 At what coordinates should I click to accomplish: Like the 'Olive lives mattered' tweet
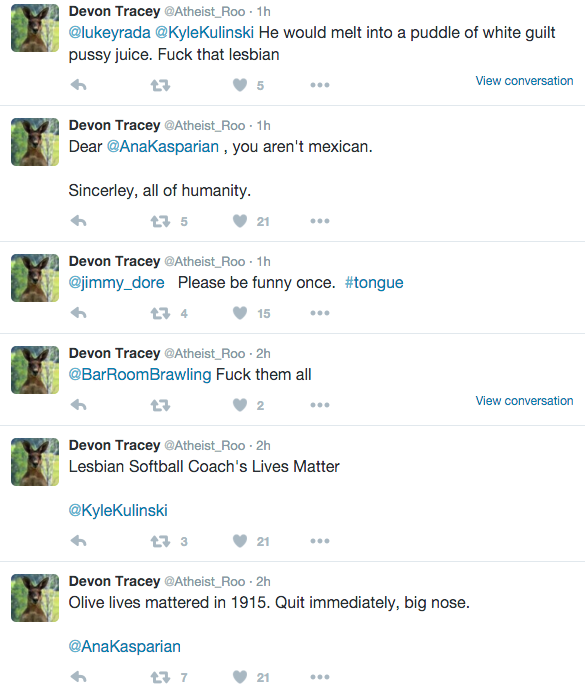point(240,677)
